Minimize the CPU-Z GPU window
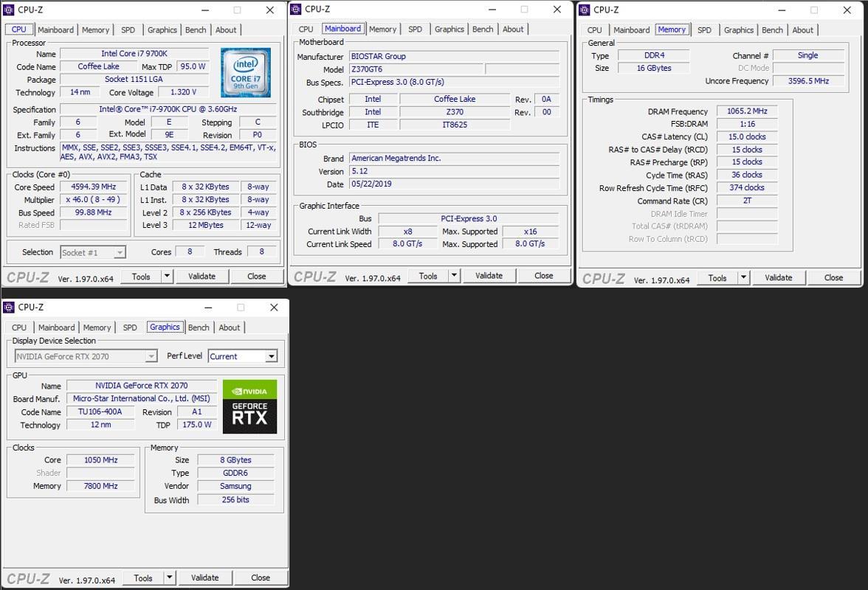 coord(208,308)
